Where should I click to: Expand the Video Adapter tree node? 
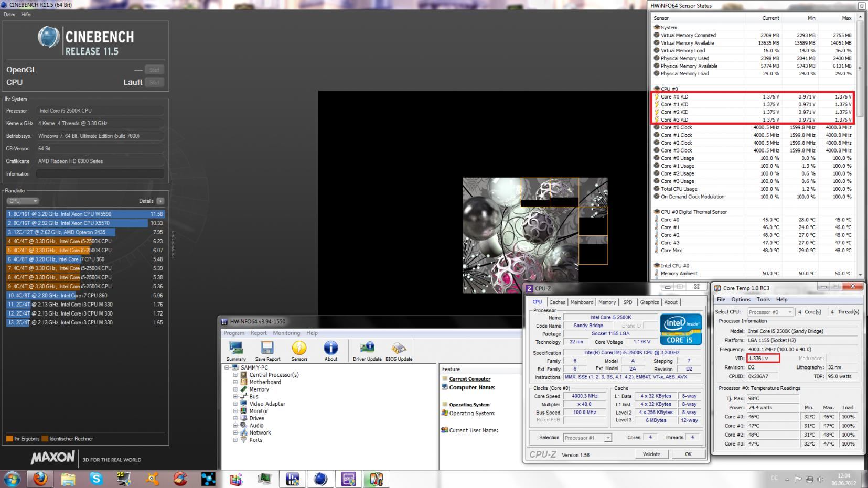(x=235, y=404)
